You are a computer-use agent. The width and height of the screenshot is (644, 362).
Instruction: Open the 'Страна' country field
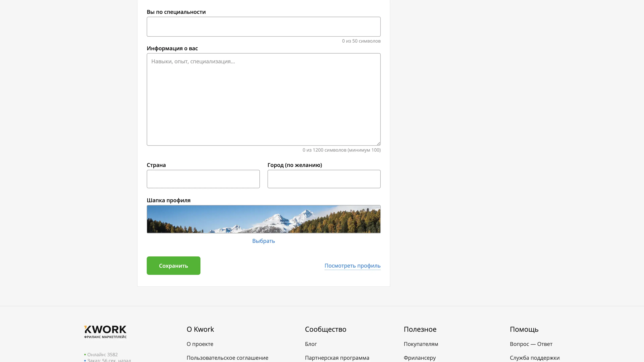click(x=203, y=179)
